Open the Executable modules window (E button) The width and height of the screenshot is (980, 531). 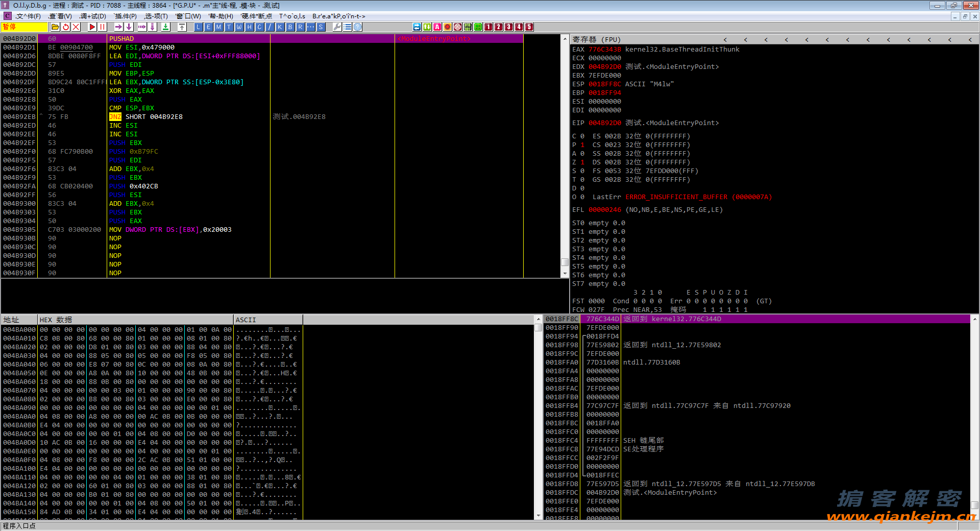[x=209, y=27]
